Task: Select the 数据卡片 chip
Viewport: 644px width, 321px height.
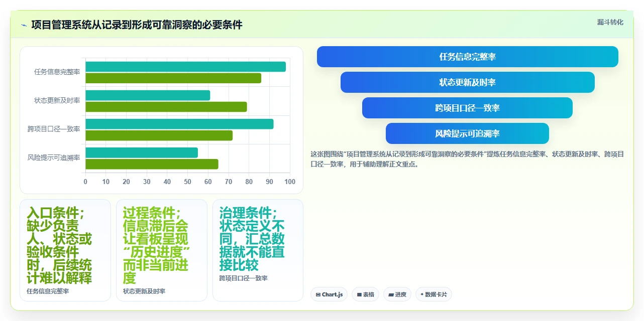Action: point(434,294)
